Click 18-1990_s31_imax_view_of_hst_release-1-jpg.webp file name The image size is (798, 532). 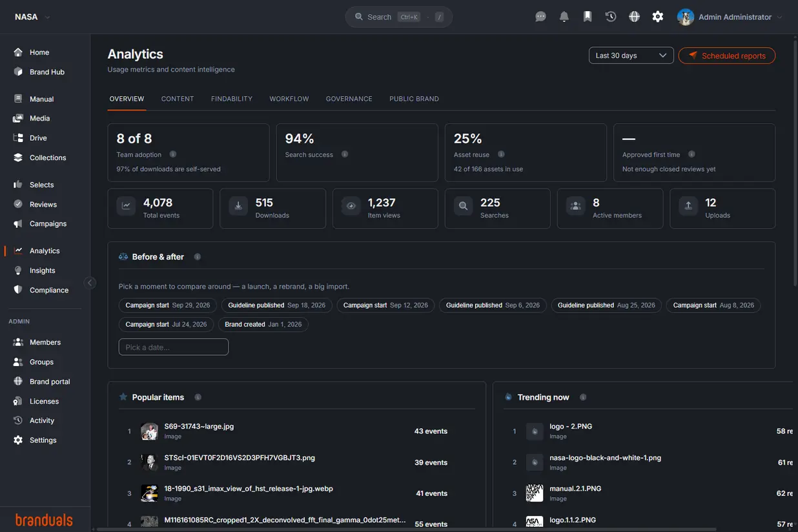point(249,489)
